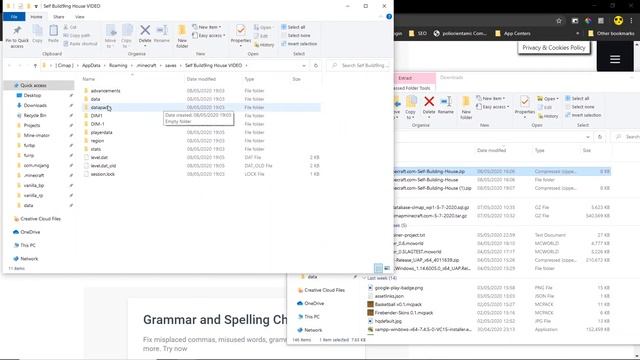The image size is (640, 360).
Task: Click History in front Explorer Open group
Action: tap(264, 45)
